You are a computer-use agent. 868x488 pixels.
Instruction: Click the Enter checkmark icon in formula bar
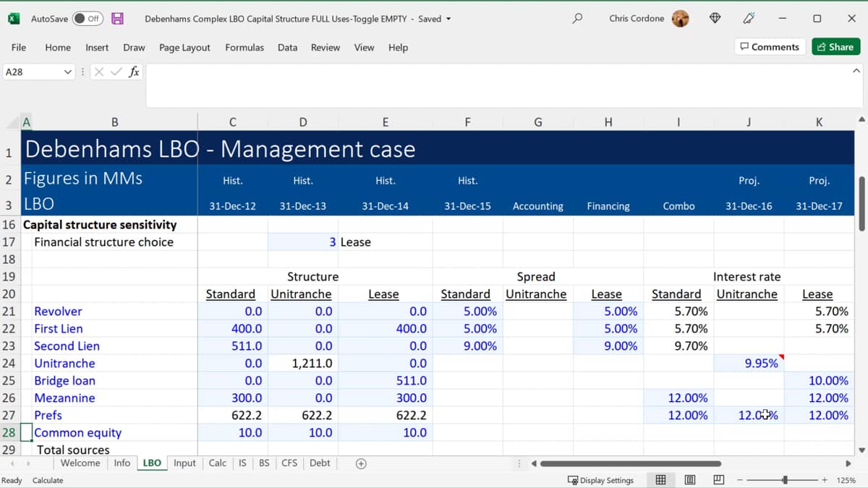(x=116, y=72)
